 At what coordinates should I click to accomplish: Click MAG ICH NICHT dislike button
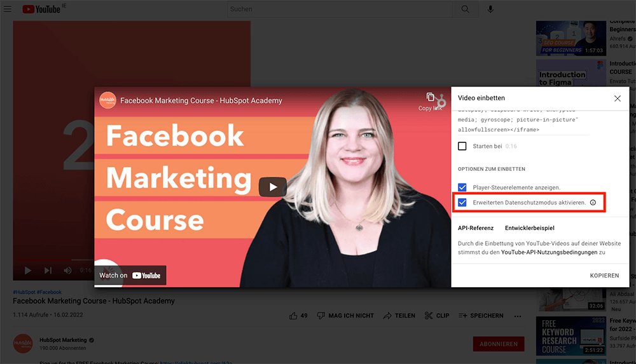[x=345, y=316]
